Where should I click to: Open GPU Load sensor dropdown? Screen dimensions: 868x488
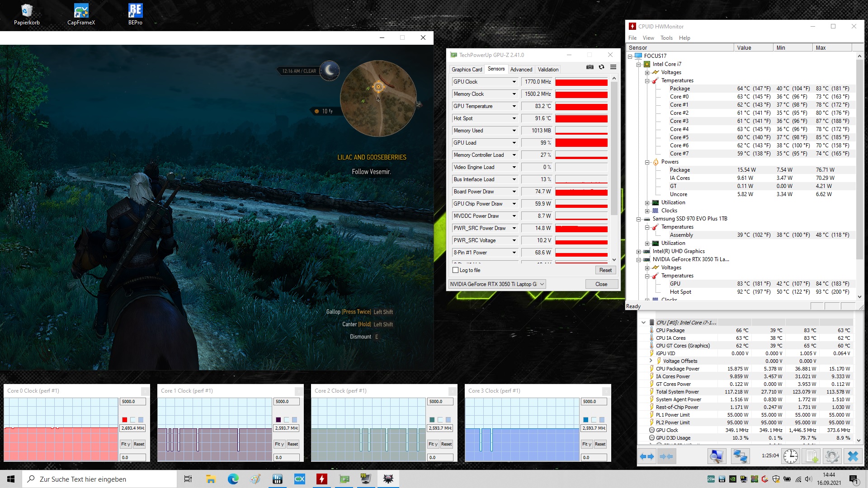(x=514, y=143)
